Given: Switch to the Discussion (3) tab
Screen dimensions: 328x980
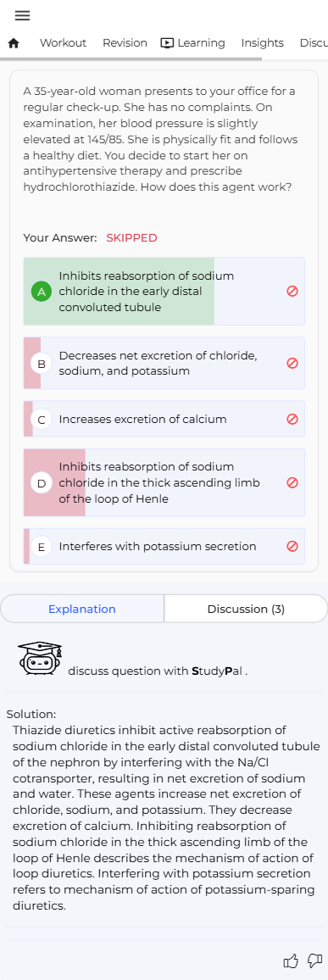Looking at the screenshot, I should pos(246,609).
